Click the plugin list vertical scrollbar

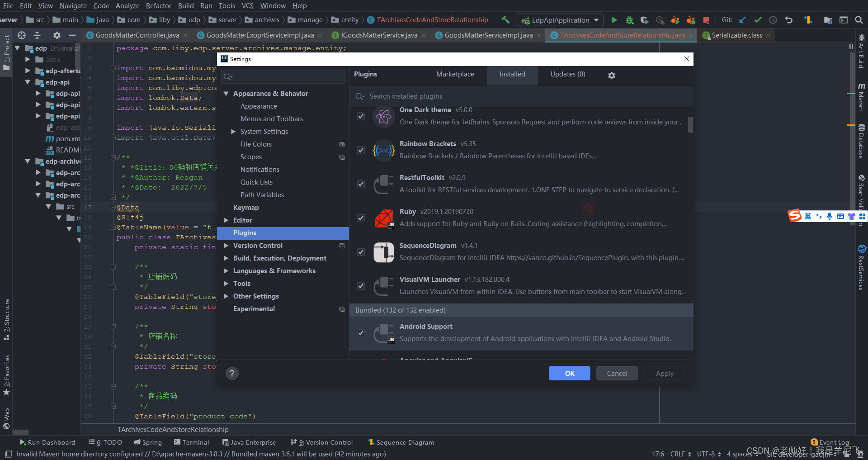690,125
